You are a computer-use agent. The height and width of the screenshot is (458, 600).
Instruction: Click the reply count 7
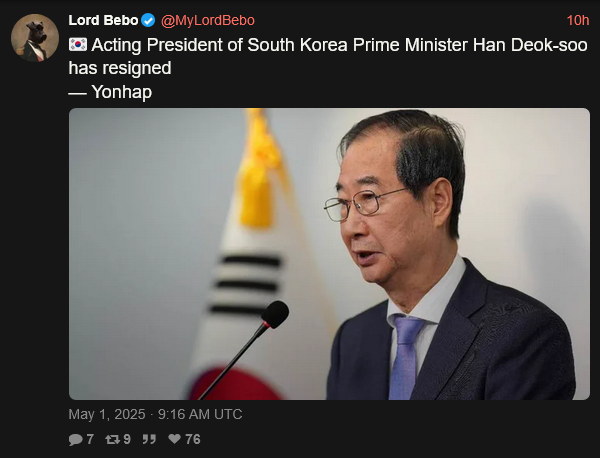pos(90,439)
